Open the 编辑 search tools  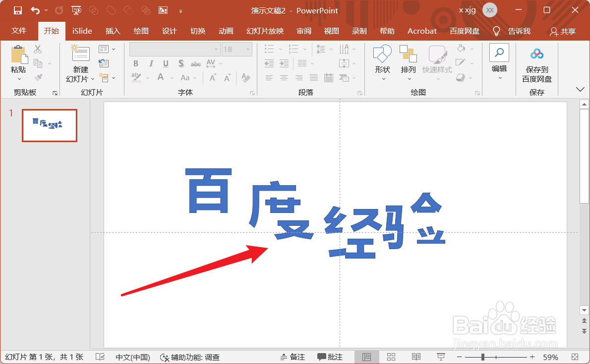click(x=499, y=61)
